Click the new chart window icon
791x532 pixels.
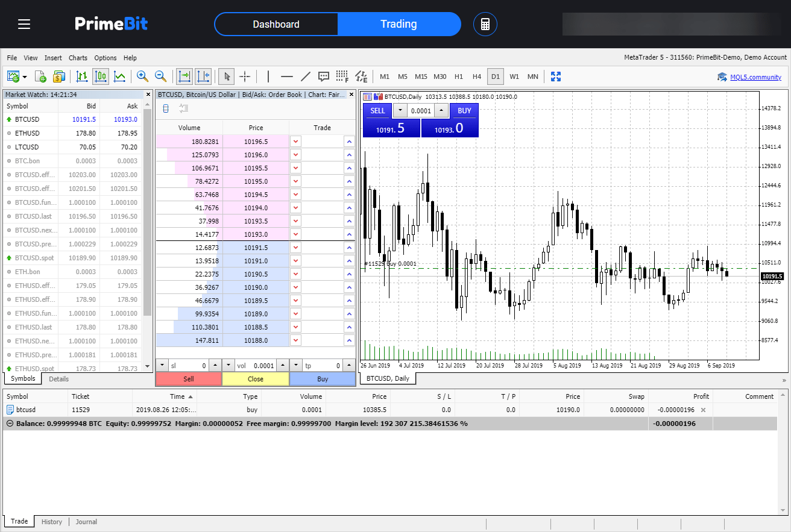pyautogui.click(x=13, y=77)
